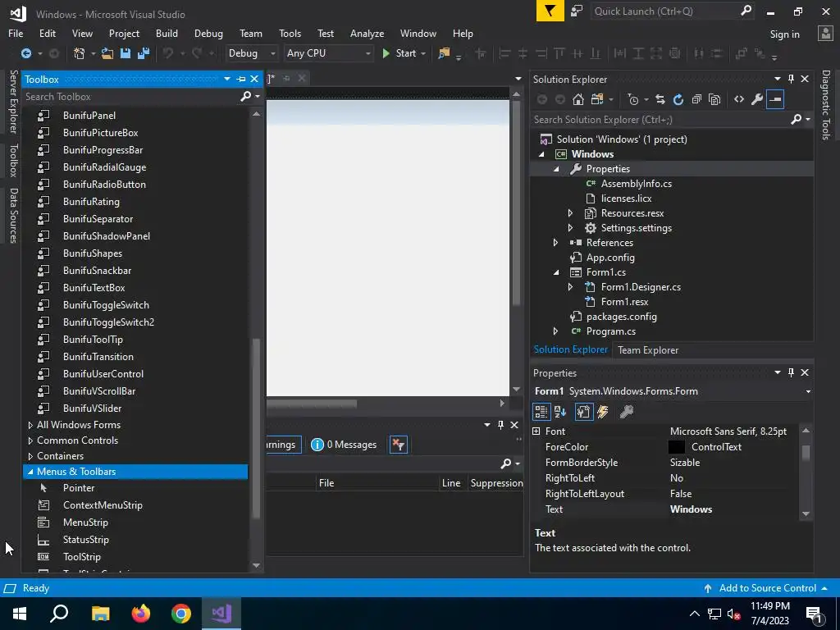Expand the Containers toolbox group

pos(30,456)
